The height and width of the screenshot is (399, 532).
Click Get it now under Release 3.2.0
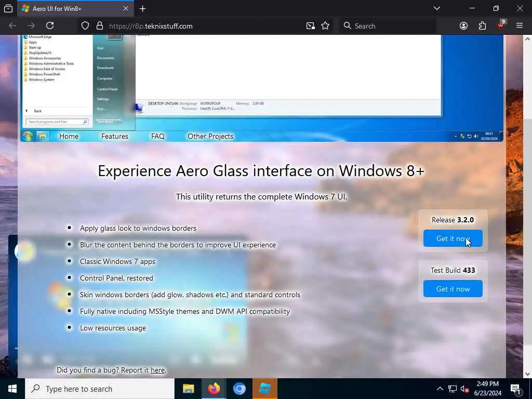click(x=453, y=238)
